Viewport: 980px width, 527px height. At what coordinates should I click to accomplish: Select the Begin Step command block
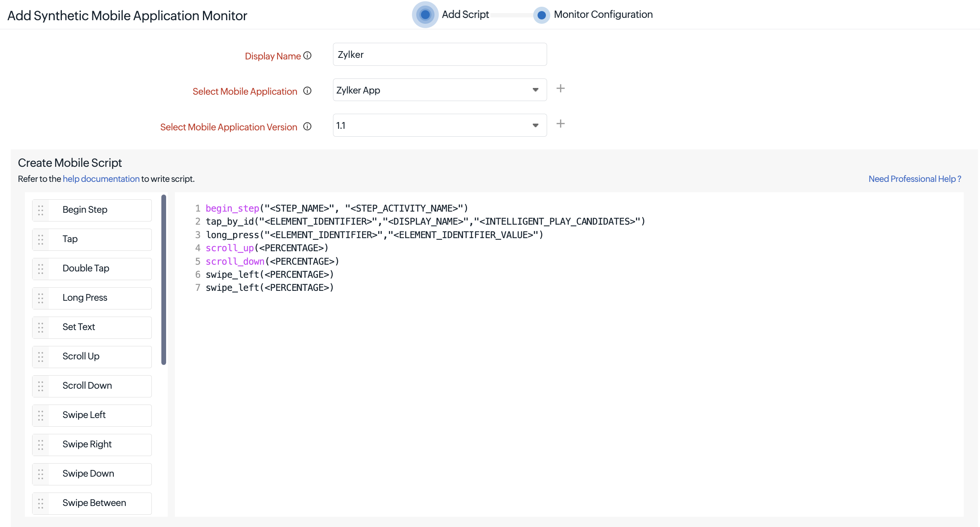92,210
